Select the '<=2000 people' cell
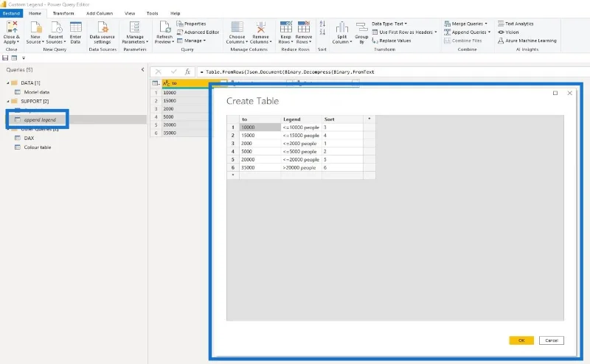The height and width of the screenshot is (364, 590). pyautogui.click(x=302, y=143)
